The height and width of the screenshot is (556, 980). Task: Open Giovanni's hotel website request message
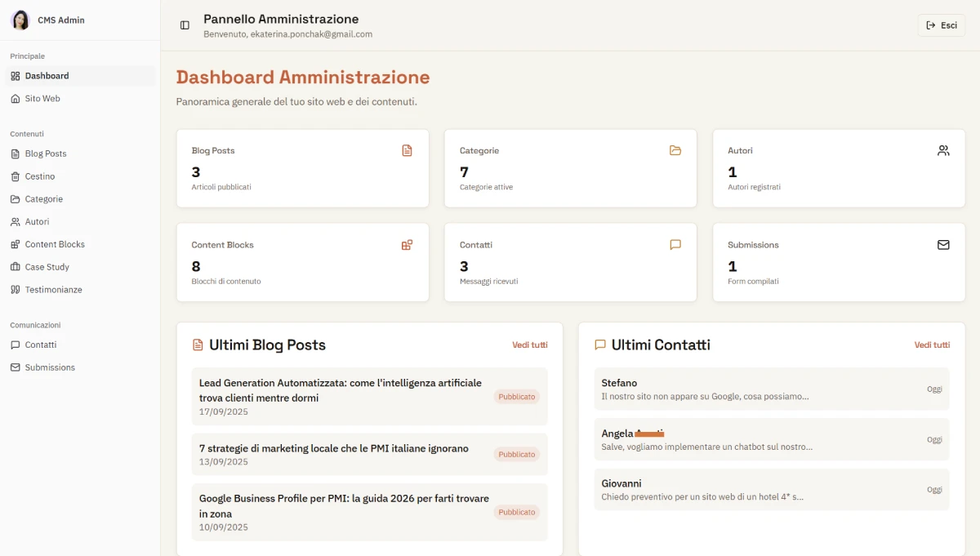click(x=772, y=490)
